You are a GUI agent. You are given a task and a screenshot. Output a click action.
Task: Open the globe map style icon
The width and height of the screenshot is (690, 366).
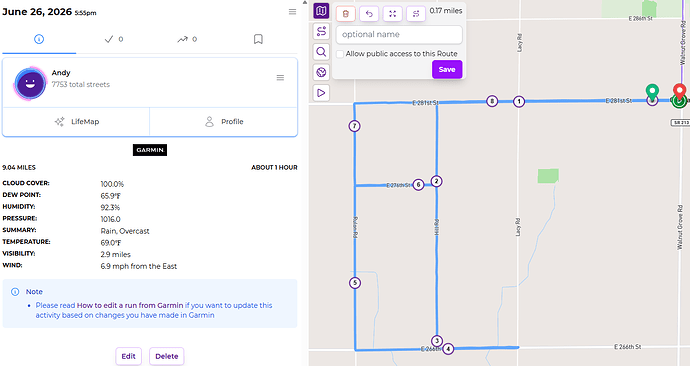click(321, 72)
